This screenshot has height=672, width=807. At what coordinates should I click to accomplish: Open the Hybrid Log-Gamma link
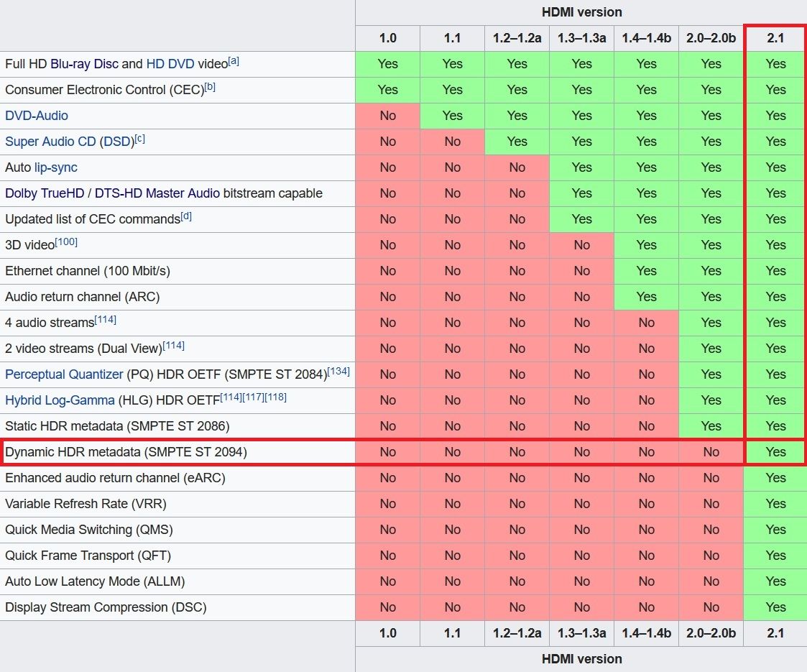pos(60,400)
